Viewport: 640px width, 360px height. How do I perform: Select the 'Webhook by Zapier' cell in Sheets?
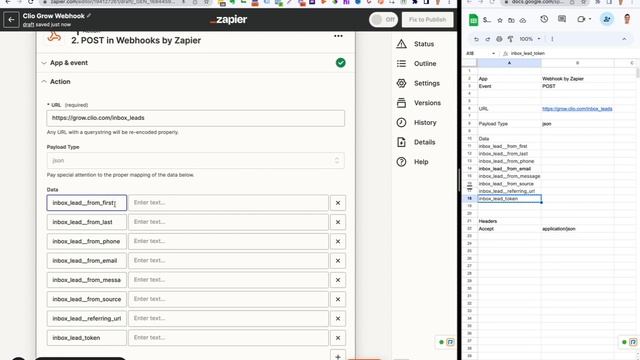[x=577, y=79]
